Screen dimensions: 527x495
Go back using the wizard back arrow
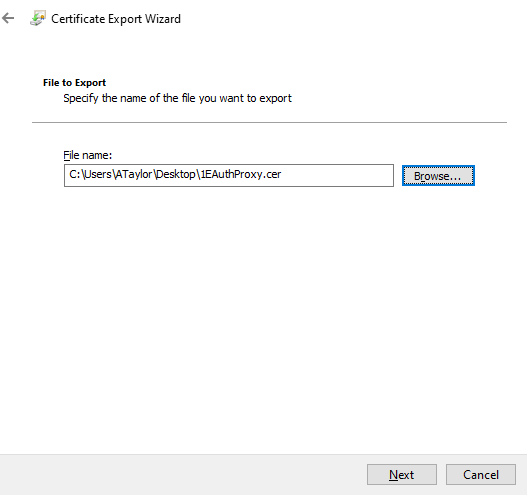[8, 18]
